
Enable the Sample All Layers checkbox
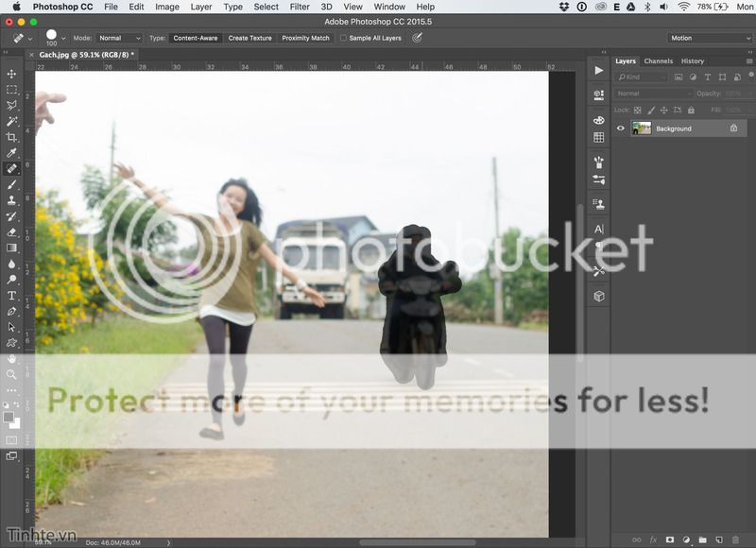pos(344,39)
